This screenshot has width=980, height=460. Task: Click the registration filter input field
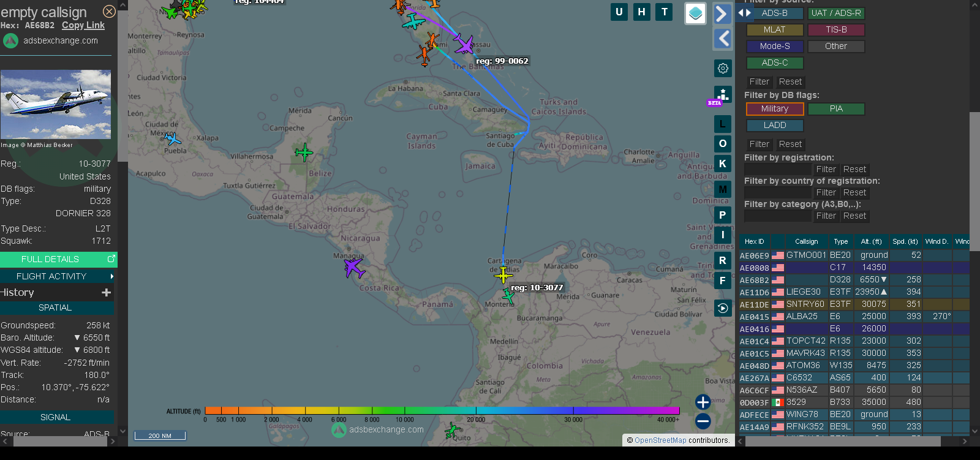click(x=778, y=169)
